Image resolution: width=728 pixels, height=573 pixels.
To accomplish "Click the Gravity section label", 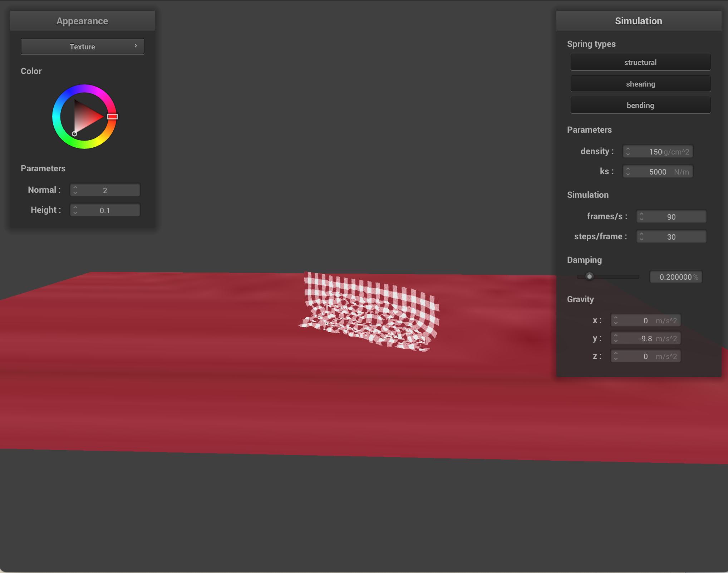I will click(x=580, y=299).
